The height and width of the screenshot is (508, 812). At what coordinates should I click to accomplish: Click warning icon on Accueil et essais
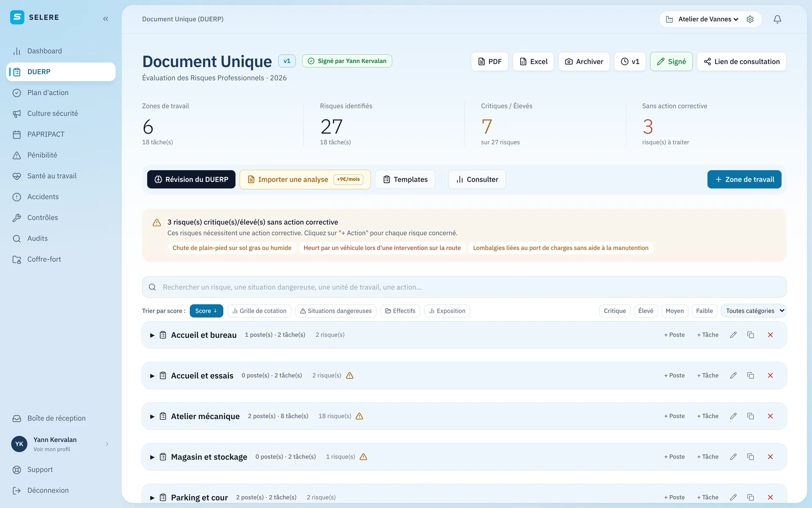(x=350, y=375)
